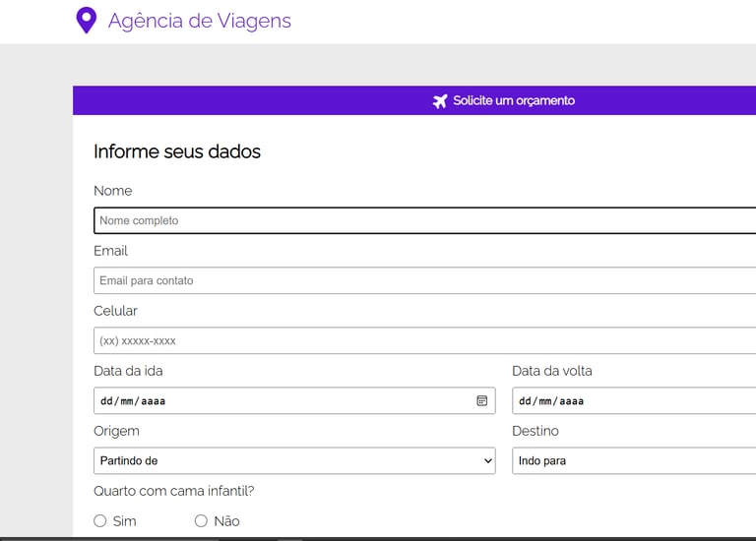The image size is (756, 541).
Task: Click the airplane icon in the banner
Action: pyautogui.click(x=440, y=101)
